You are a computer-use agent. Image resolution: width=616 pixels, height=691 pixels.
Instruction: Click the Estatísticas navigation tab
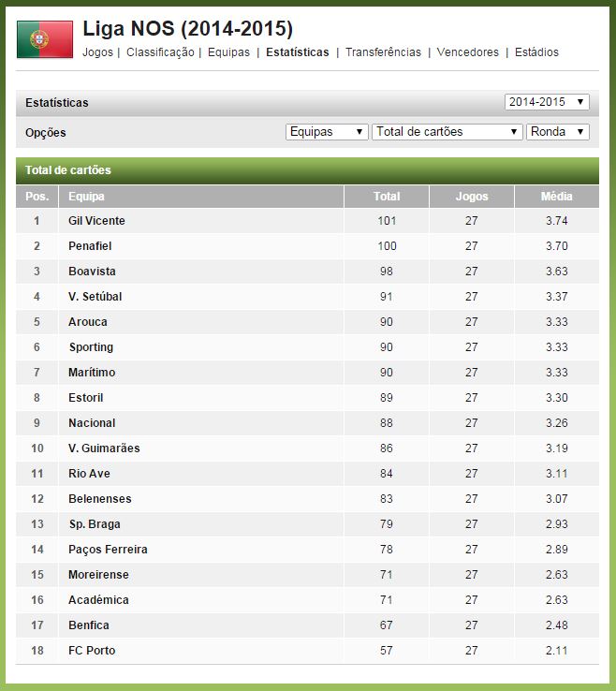(298, 52)
